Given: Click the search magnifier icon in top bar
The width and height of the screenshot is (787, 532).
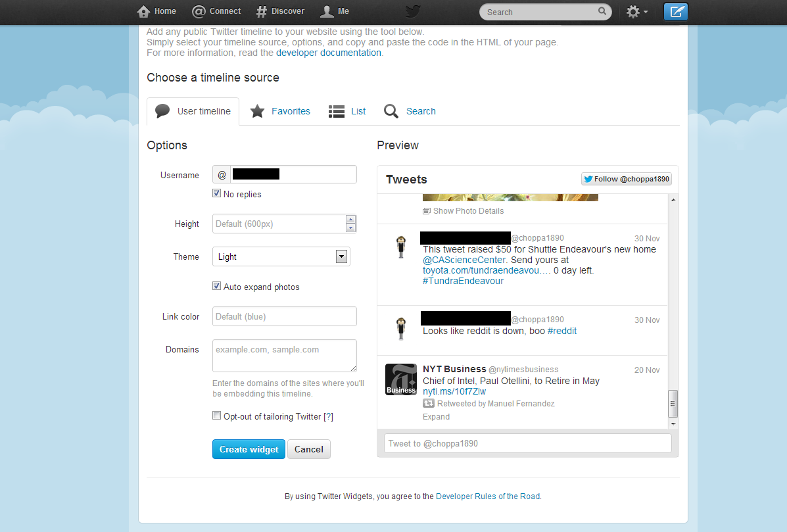Looking at the screenshot, I should point(602,11).
